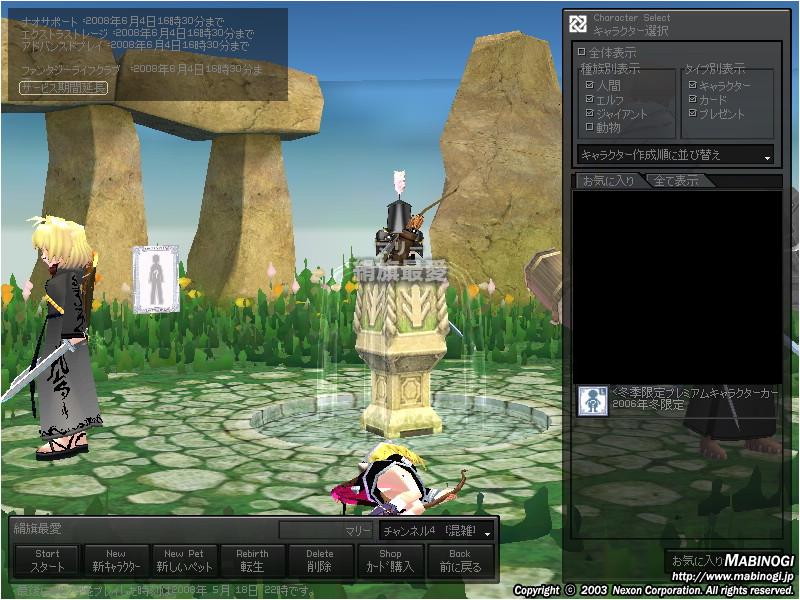Expand the チャンネル4 channel dropdown
The height and width of the screenshot is (600, 800).
click(x=436, y=530)
